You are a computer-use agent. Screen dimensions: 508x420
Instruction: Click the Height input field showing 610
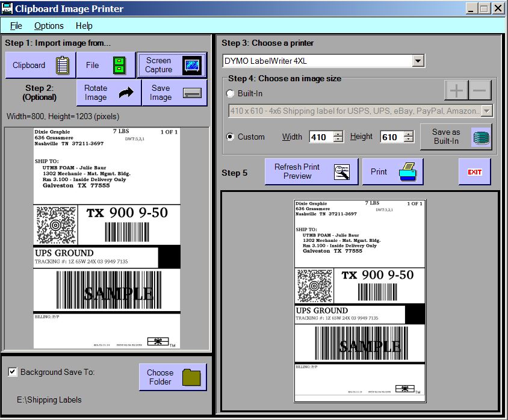click(392, 137)
